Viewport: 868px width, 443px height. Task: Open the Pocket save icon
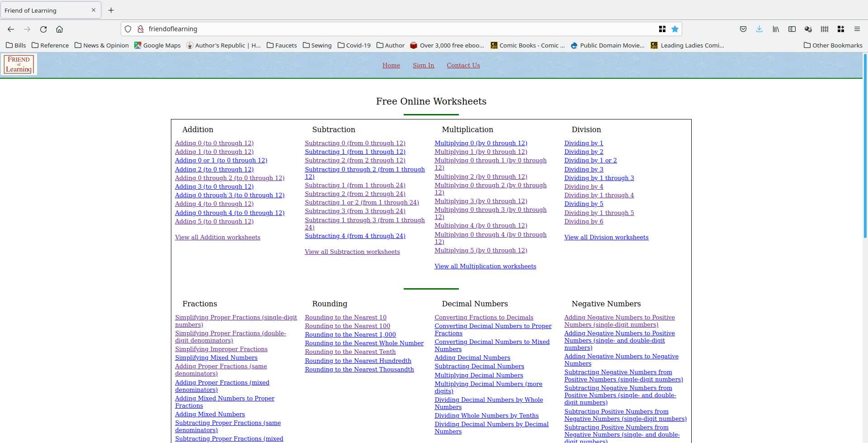[743, 29]
